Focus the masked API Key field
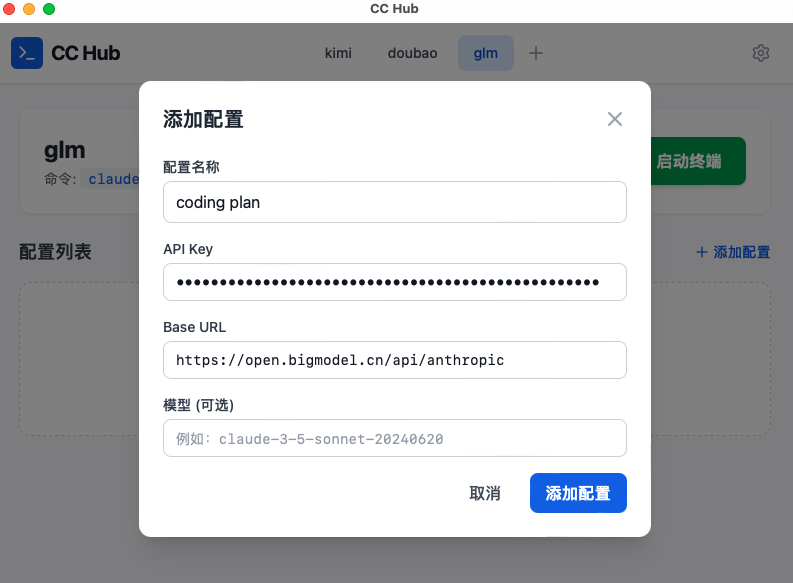This screenshot has width=793, height=583. [x=394, y=282]
